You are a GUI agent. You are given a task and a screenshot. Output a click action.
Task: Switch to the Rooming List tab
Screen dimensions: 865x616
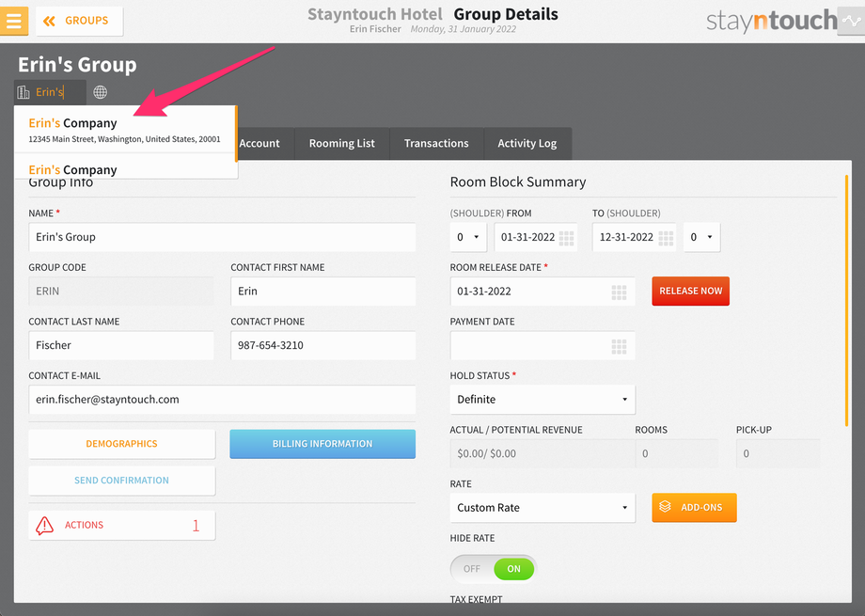[x=342, y=144]
